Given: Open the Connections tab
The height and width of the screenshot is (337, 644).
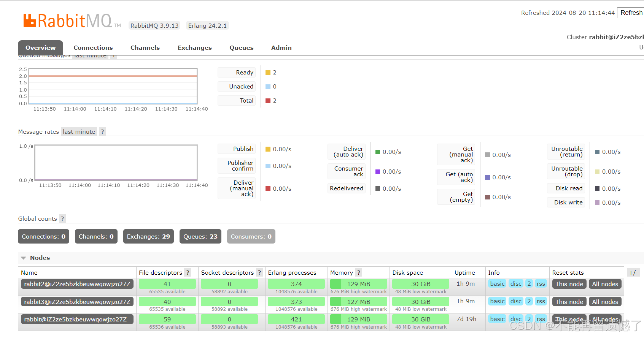Looking at the screenshot, I should (x=93, y=47).
